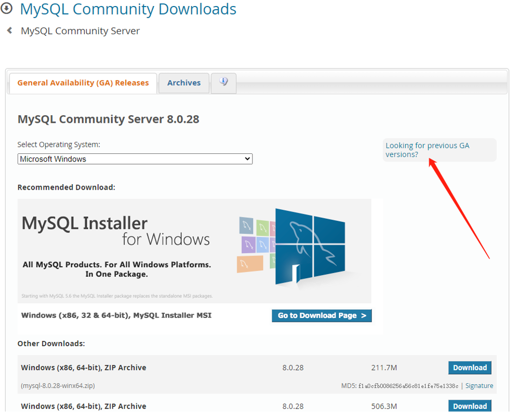Click the 506.3M size value
Viewport: 532px width, 412px height.
coord(384,406)
